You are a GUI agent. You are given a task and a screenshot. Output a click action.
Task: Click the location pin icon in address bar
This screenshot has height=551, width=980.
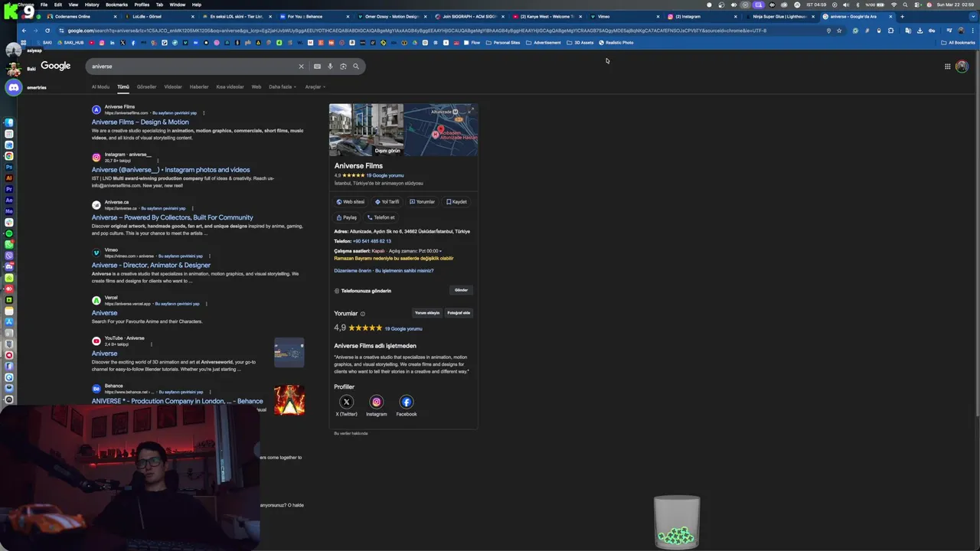pos(828,31)
